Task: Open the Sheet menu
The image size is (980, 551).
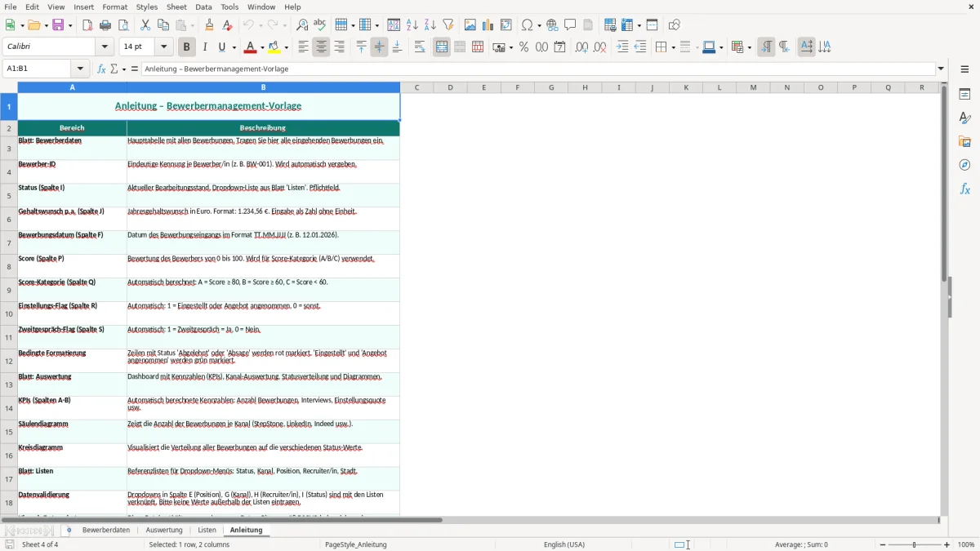Action: click(176, 7)
